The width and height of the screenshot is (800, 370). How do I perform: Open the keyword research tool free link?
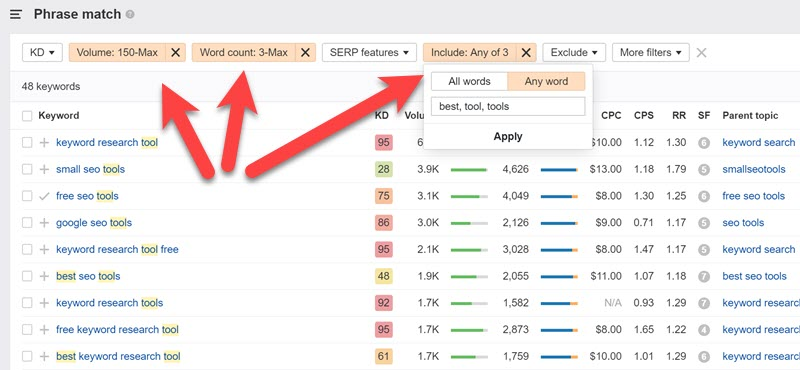117,250
